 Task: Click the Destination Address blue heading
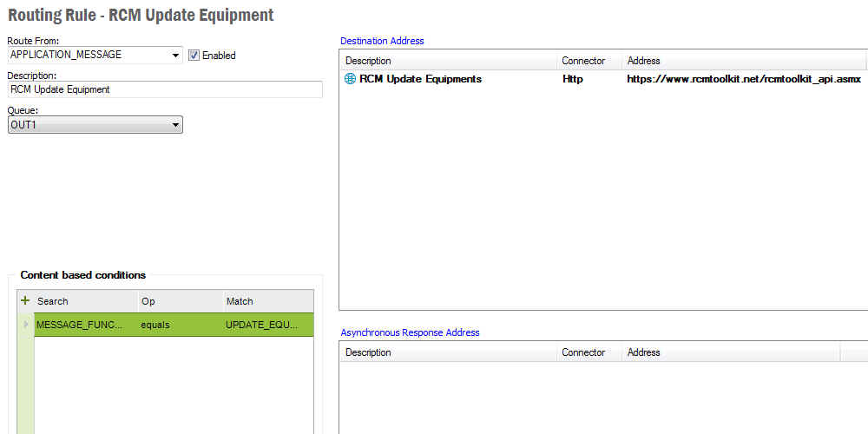point(382,41)
